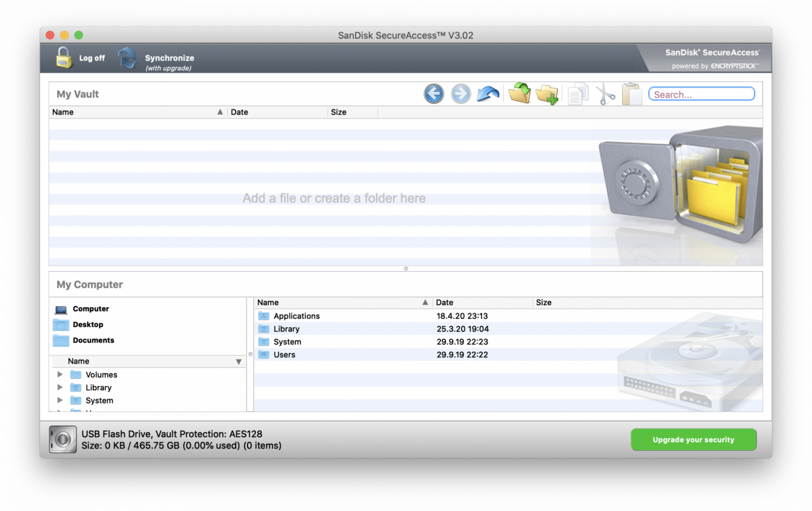Viewport: 812px width, 511px height.
Task: Open the Documents shortcut folder
Action: pos(84,341)
